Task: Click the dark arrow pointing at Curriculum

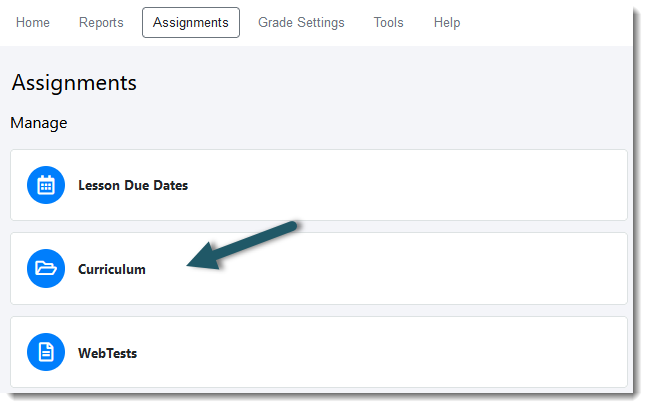Action: coord(242,246)
